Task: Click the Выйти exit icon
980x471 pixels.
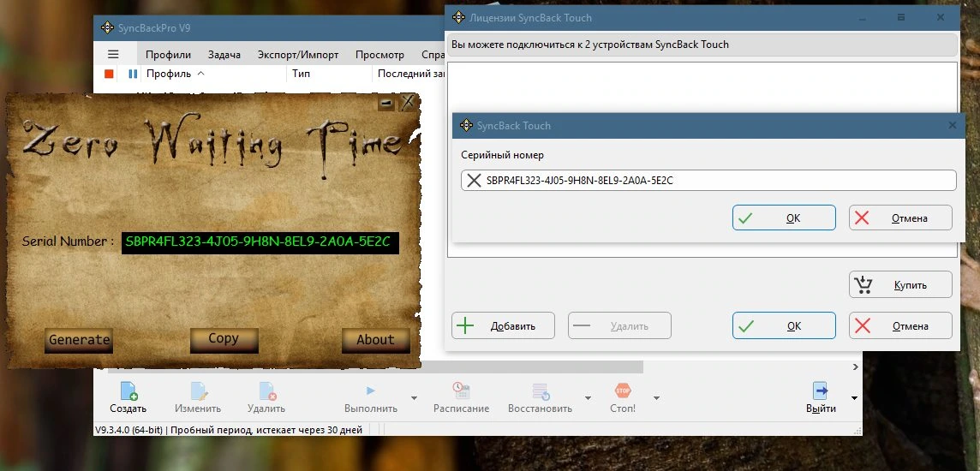Action: [820, 391]
